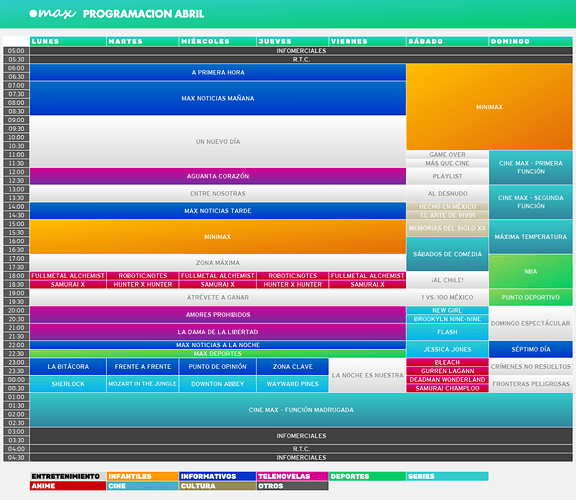Select Thursday's HUNTER X HUNTER slot
The width and height of the screenshot is (576, 500).
pyautogui.click(x=292, y=284)
